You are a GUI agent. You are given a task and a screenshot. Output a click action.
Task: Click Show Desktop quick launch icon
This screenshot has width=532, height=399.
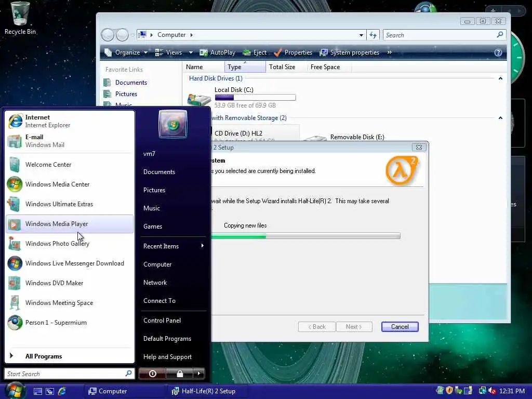coord(37,391)
